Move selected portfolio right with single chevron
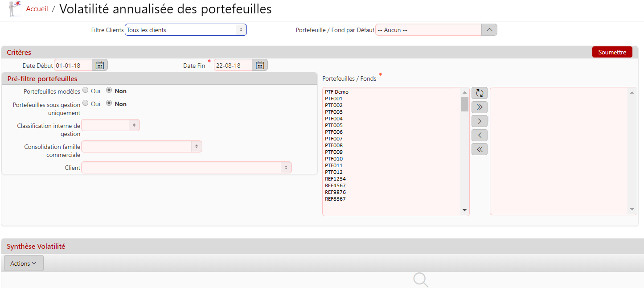 click(x=480, y=121)
